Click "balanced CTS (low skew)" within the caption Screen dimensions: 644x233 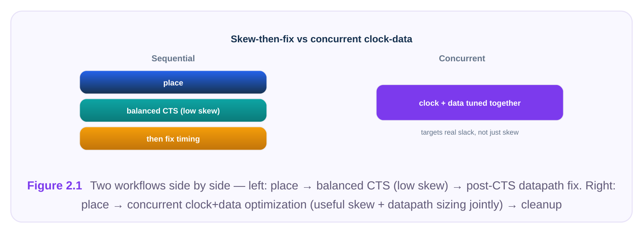click(382, 186)
